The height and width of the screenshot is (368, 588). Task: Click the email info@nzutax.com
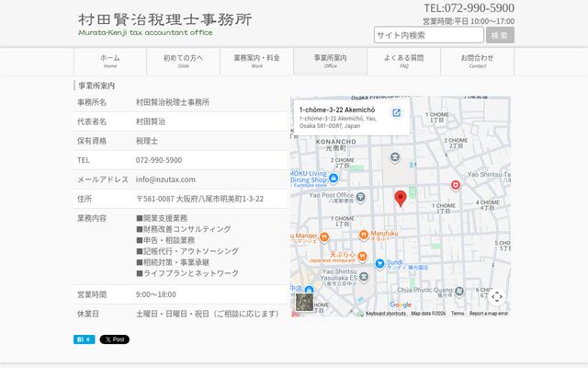tap(165, 179)
